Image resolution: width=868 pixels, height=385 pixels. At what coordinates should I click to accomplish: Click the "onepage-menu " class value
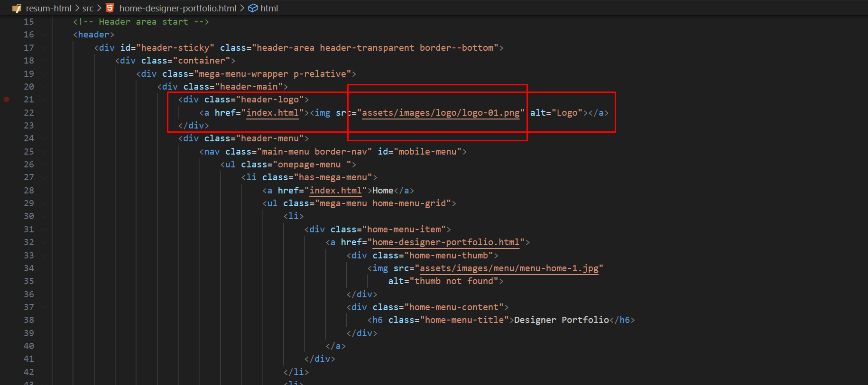pyautogui.click(x=312, y=165)
